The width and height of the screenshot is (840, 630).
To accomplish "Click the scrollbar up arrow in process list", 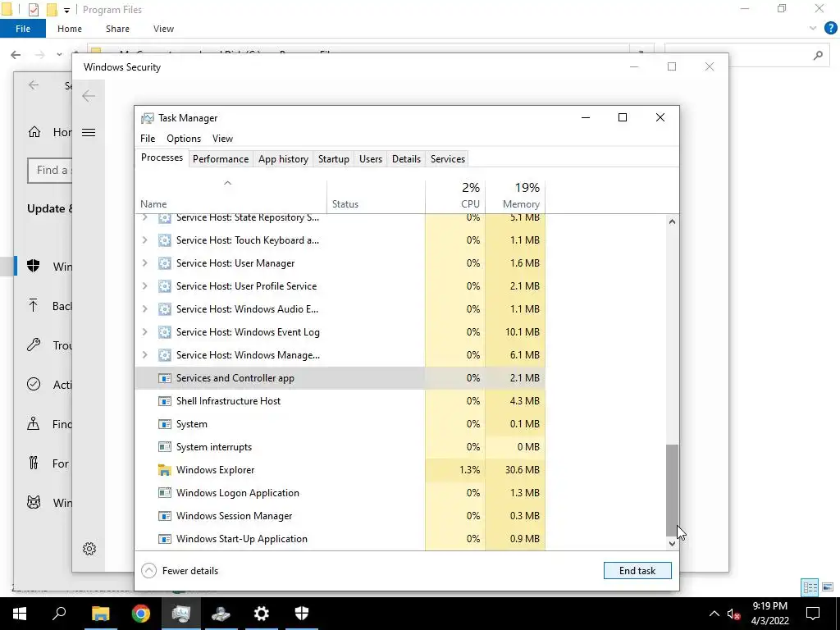I will point(672,221).
